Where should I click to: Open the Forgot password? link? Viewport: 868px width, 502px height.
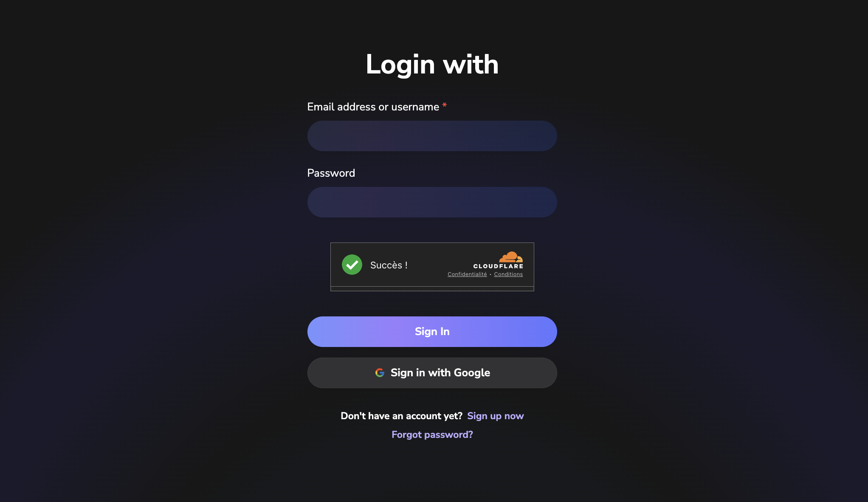[x=432, y=434]
